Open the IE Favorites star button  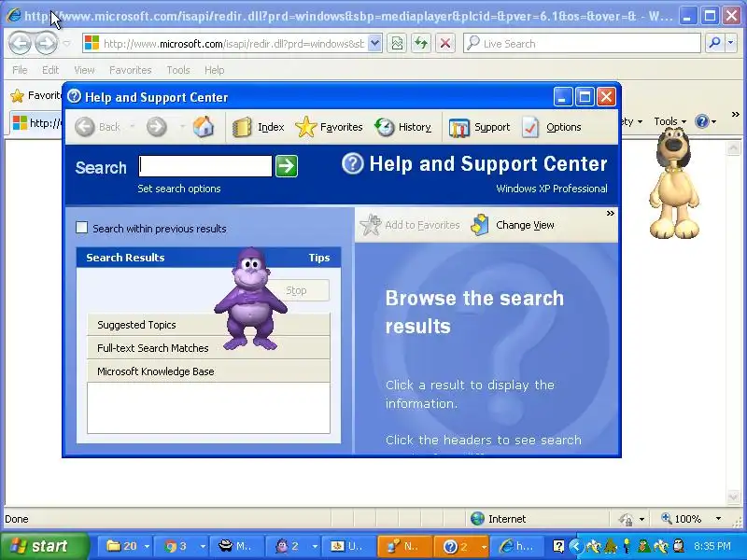point(18,96)
